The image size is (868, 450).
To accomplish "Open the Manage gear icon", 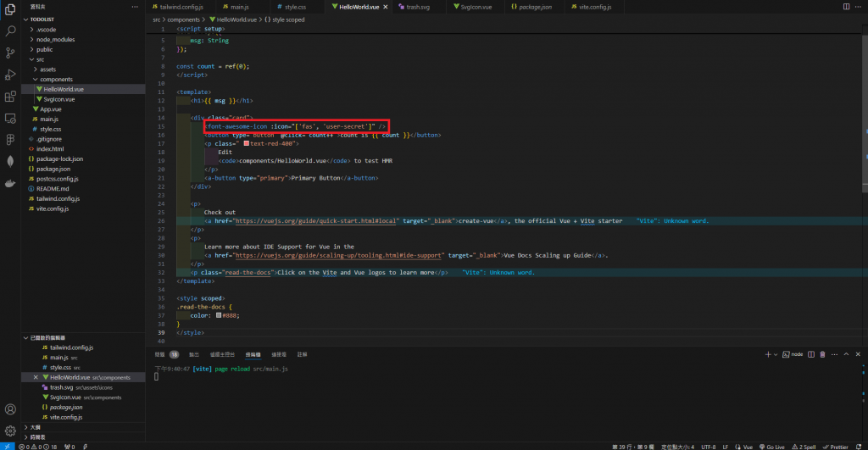I will point(10,431).
